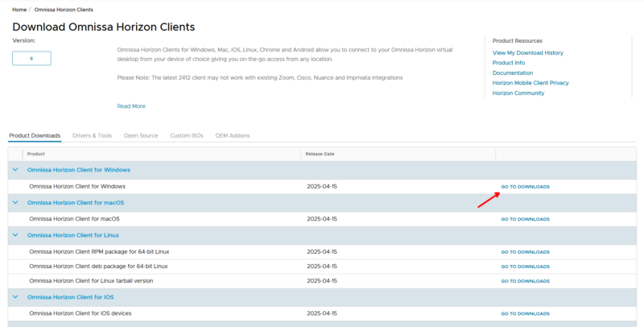Open the Version dropdown showing 8
Screen dimensions: 644x327
coord(31,58)
